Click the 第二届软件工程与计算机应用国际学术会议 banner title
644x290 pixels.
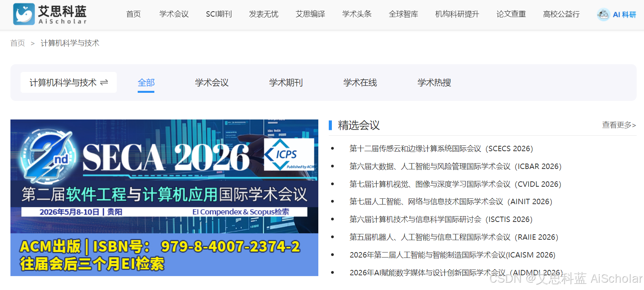coord(164,194)
